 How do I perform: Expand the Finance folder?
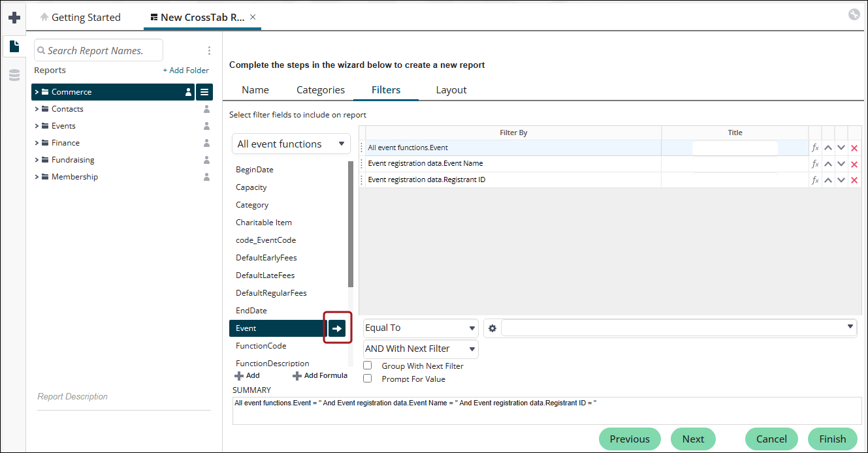(37, 143)
